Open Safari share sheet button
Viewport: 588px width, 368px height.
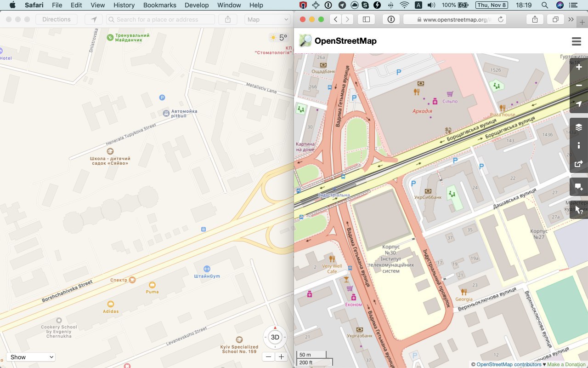pyautogui.click(x=535, y=19)
